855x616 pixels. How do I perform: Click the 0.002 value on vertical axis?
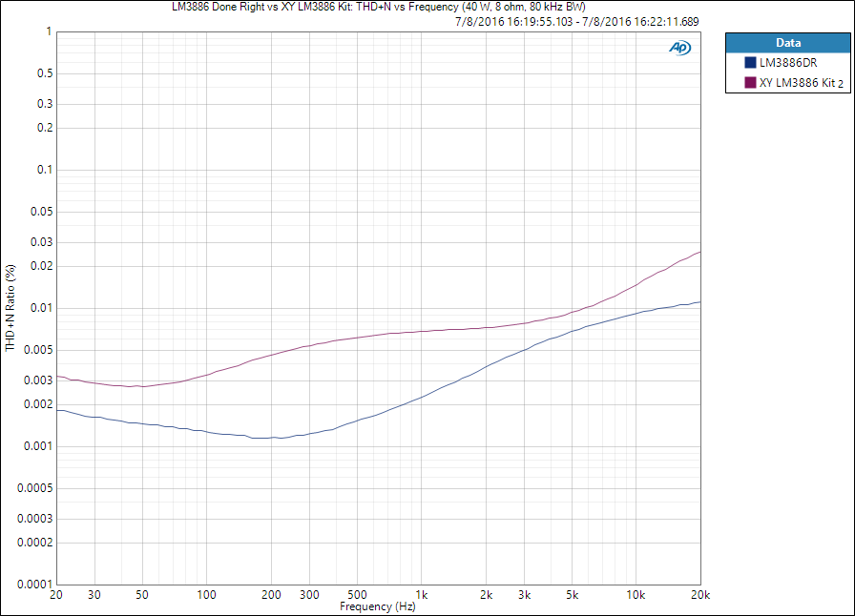(x=39, y=404)
